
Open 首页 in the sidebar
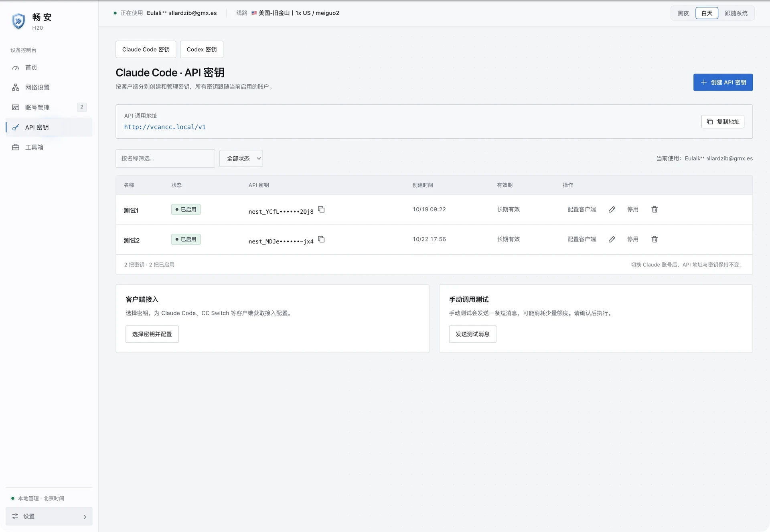(x=49, y=67)
